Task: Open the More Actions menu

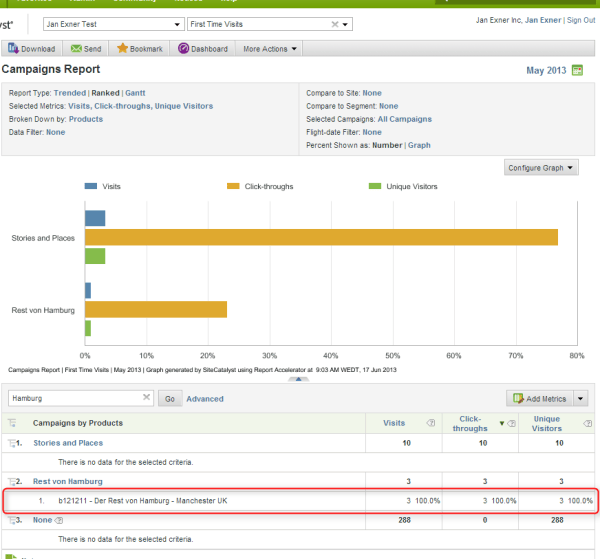Action: pyautogui.click(x=269, y=49)
